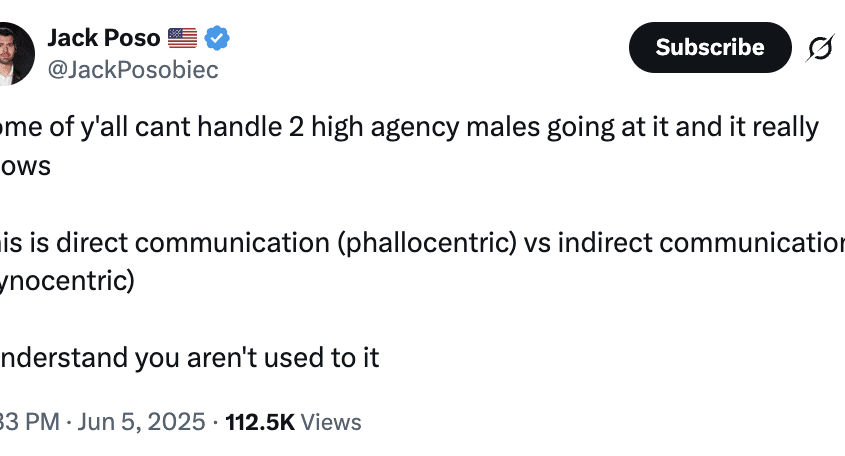Click the phrase "high agency males"
845x456 pixels.
(x=426, y=128)
